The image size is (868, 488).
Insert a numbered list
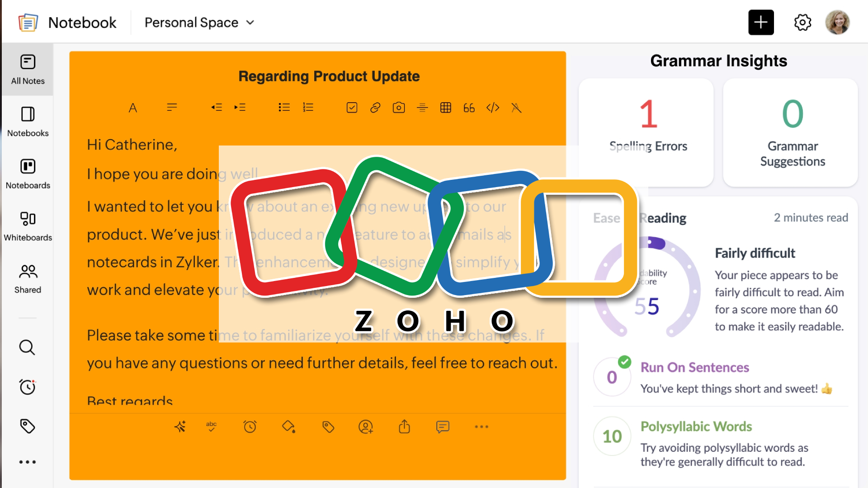coord(308,108)
